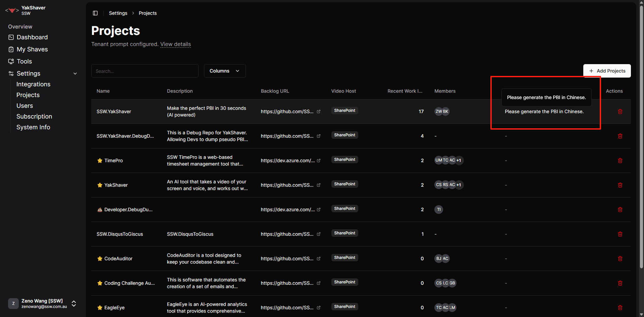Image resolution: width=644 pixels, height=317 pixels.
Task: Click trash icon for TimePro row
Action: click(620, 161)
